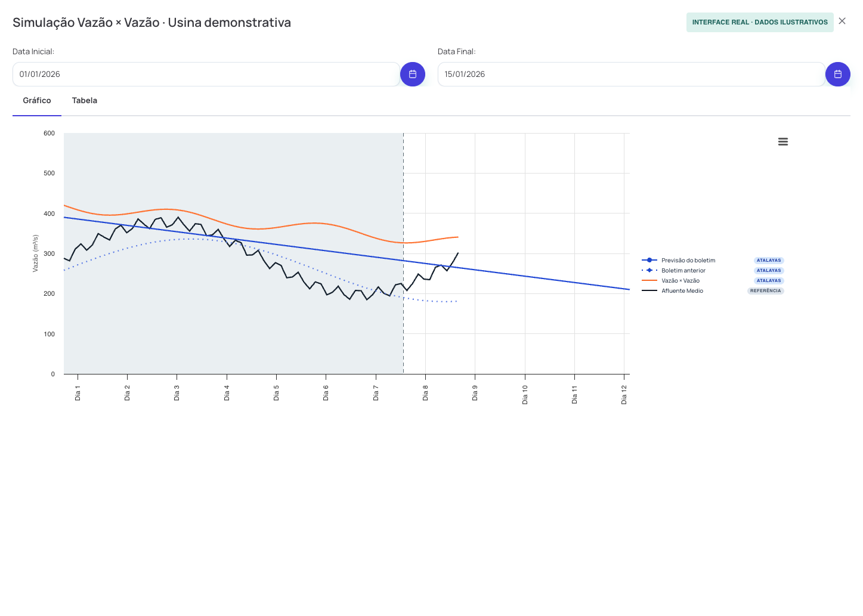863x616 pixels.
Task: Open the chart hamburger menu
Action: 783,142
